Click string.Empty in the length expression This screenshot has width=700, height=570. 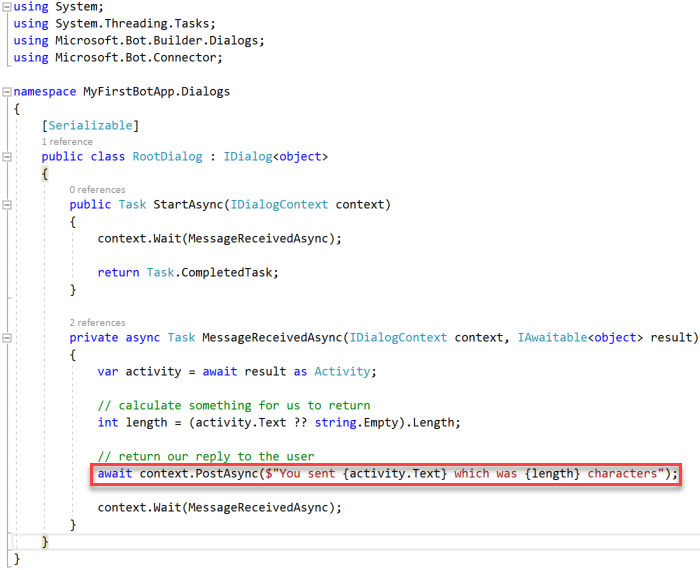coord(356,422)
